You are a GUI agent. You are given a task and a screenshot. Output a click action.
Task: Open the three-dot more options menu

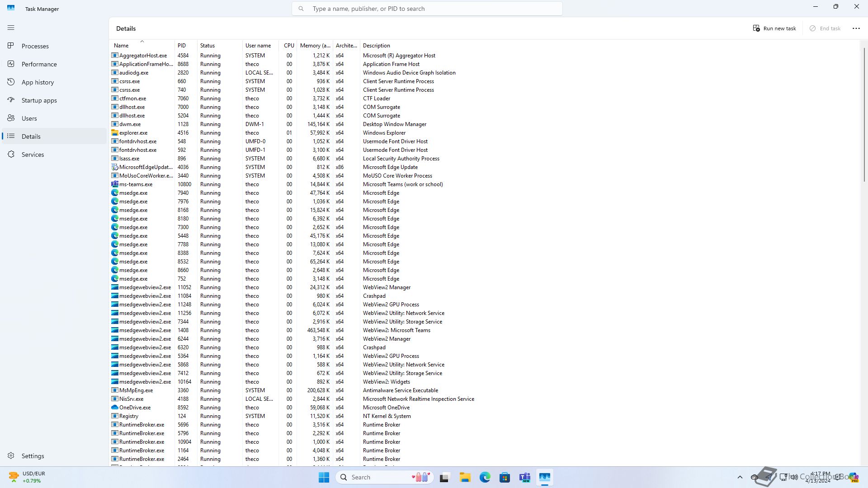[856, 28]
